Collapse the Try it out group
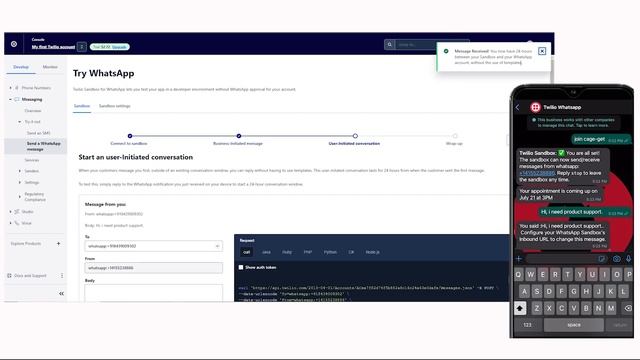This screenshot has height=360, width=640. click(20, 122)
